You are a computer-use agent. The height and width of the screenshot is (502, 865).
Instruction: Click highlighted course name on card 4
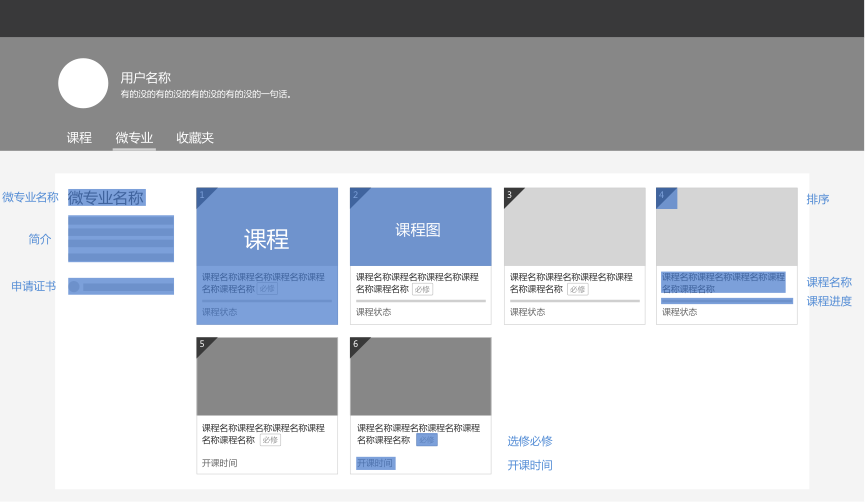[723, 282]
